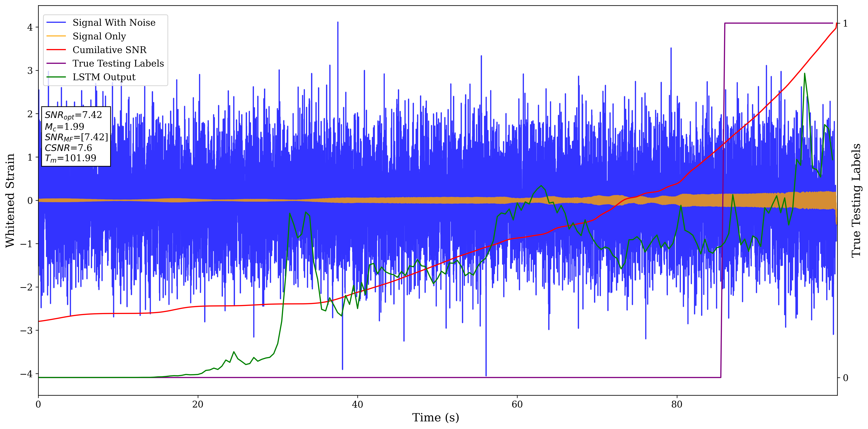This screenshot has width=868, height=429.
Task: Click the CSNR=7.6 annotation line
Action: [x=68, y=148]
